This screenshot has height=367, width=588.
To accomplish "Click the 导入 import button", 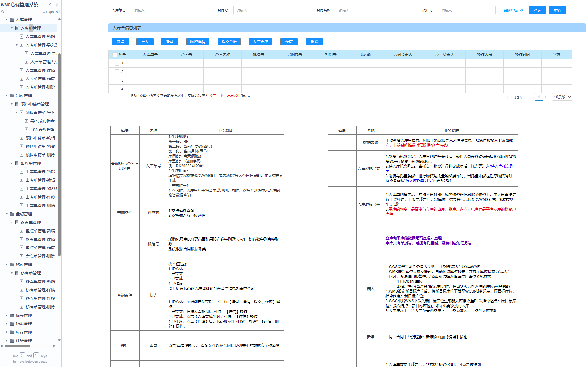I will [145, 42].
